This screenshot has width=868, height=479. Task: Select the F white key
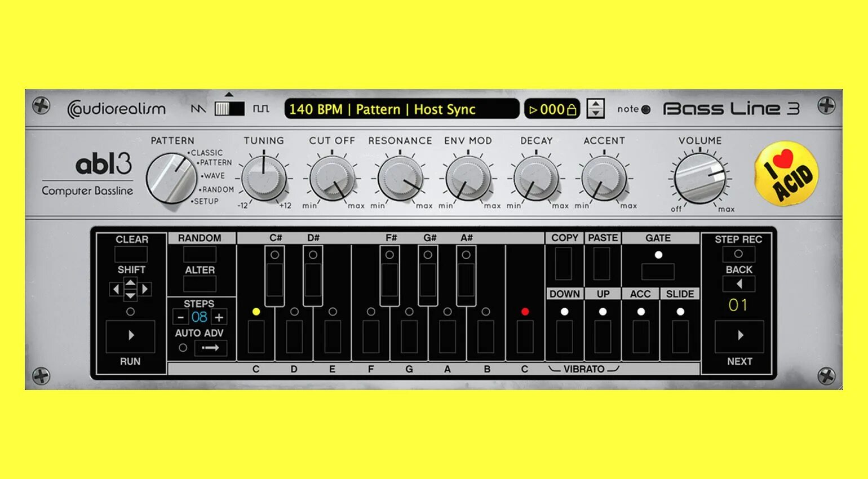[x=371, y=336]
